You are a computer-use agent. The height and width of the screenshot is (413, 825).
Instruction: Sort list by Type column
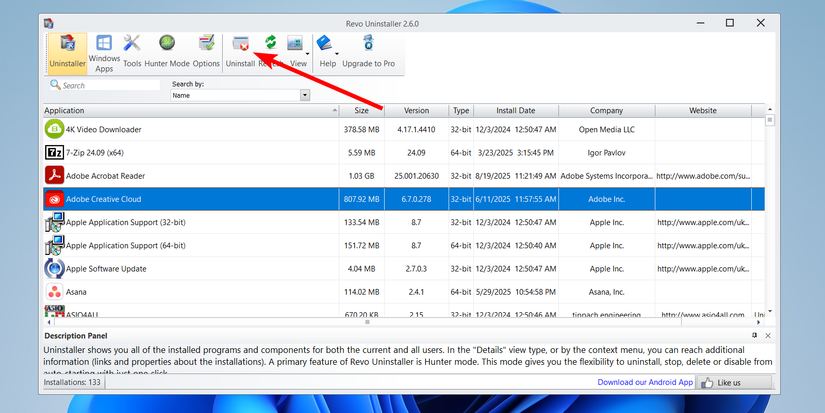(x=461, y=110)
